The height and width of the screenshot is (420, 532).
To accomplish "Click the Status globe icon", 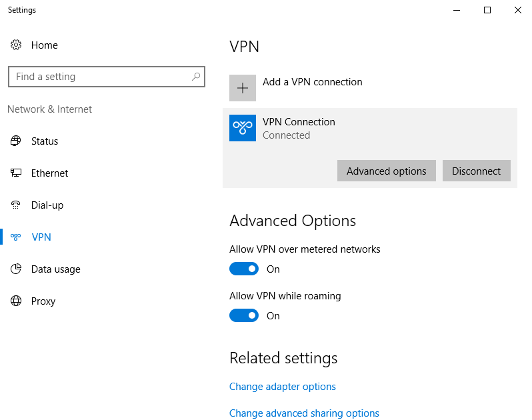I will 16,141.
